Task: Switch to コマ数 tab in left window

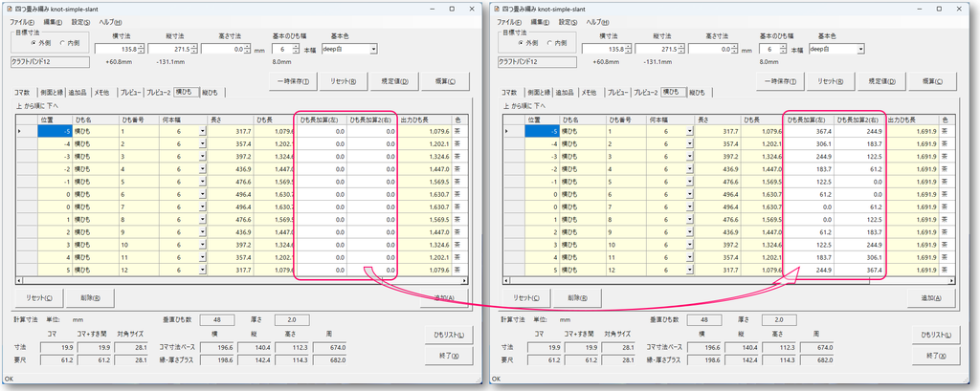Action: point(23,93)
